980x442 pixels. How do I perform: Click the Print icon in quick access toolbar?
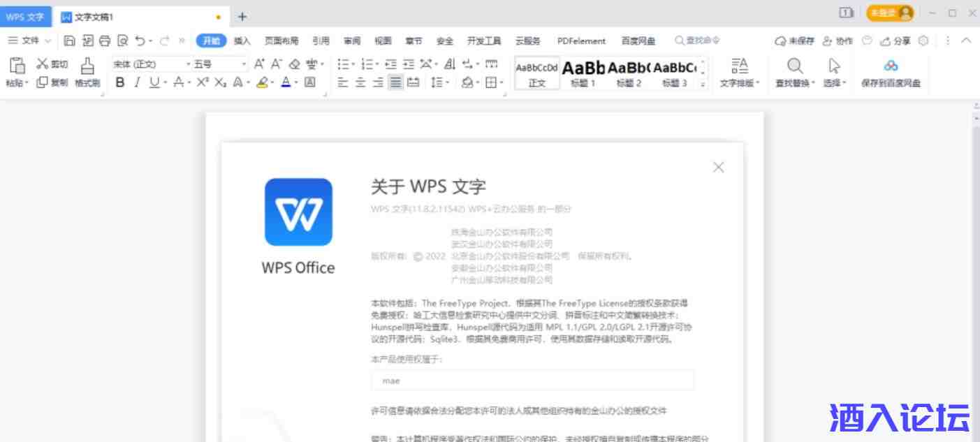(105, 40)
